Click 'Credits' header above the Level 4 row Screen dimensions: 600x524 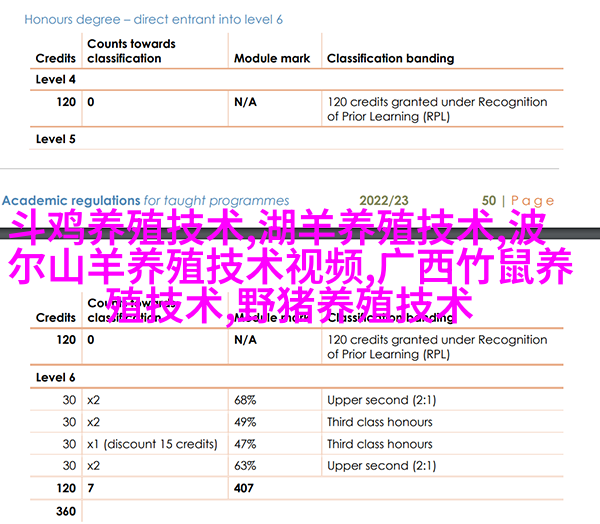(55, 58)
